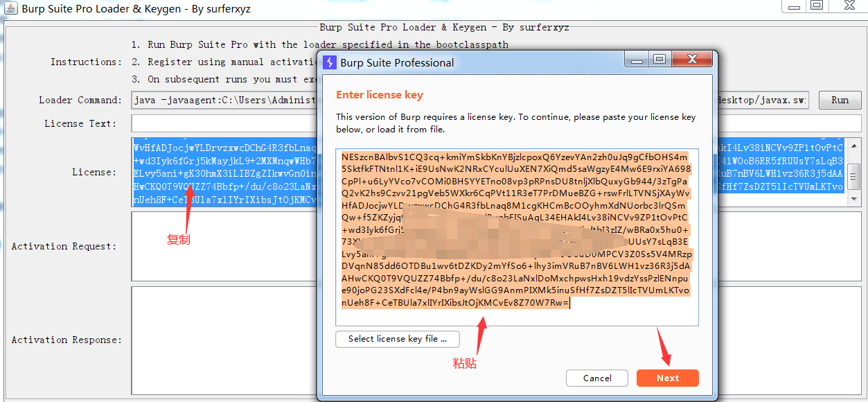The height and width of the screenshot is (402, 868).
Task: Click the License text scrollbar in Keygen window
Action: coord(855,172)
